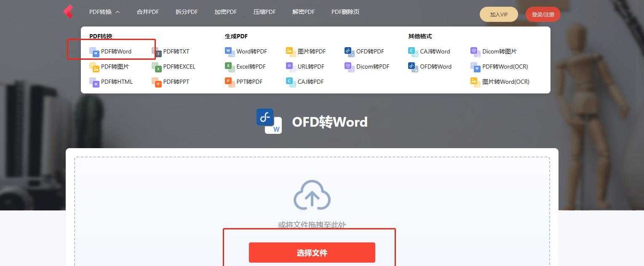Select the Dicom转PDF link text

click(x=373, y=66)
